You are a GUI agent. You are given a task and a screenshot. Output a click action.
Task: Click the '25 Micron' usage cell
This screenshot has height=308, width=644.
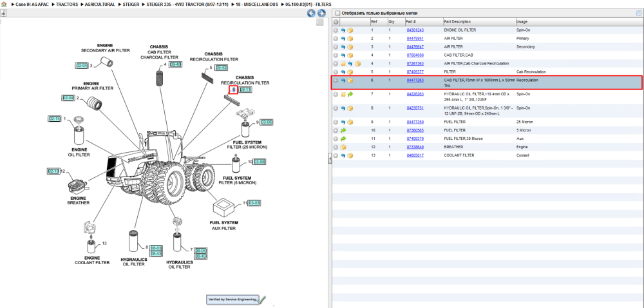coord(524,122)
